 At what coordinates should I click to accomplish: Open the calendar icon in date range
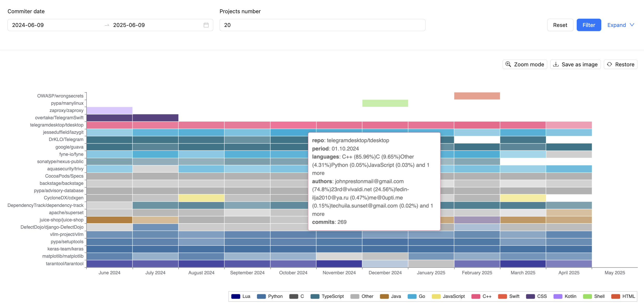coord(206,25)
